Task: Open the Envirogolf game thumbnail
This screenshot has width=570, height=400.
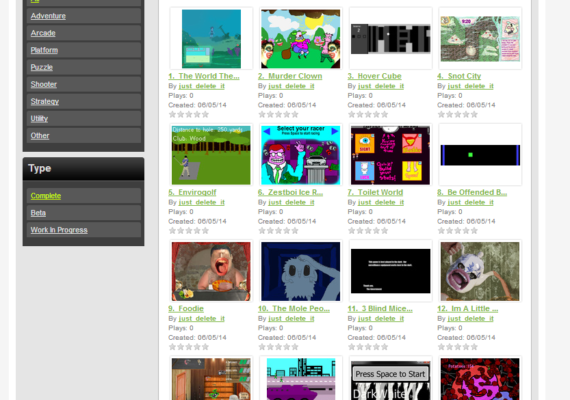Action: point(211,155)
